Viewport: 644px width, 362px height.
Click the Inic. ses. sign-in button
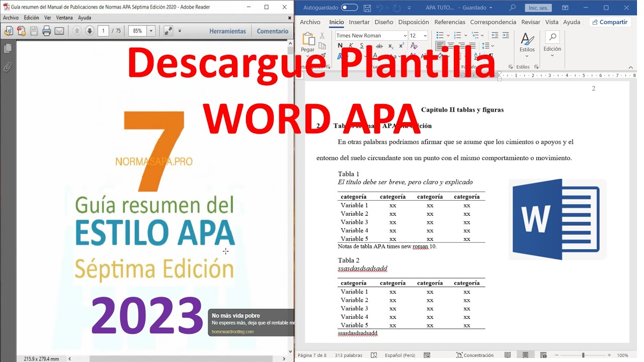(x=538, y=8)
